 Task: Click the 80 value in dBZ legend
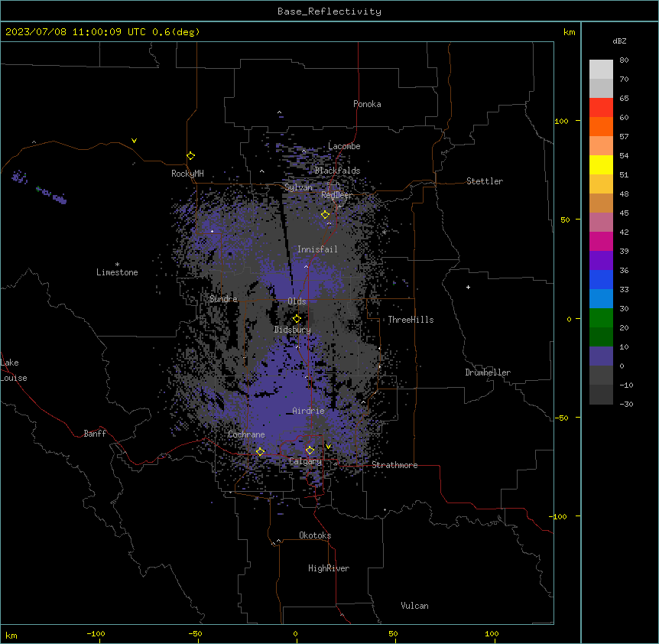[624, 60]
